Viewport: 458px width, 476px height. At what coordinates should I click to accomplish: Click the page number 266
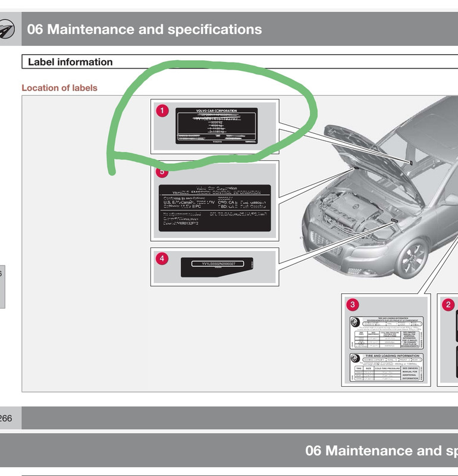pos(5,418)
